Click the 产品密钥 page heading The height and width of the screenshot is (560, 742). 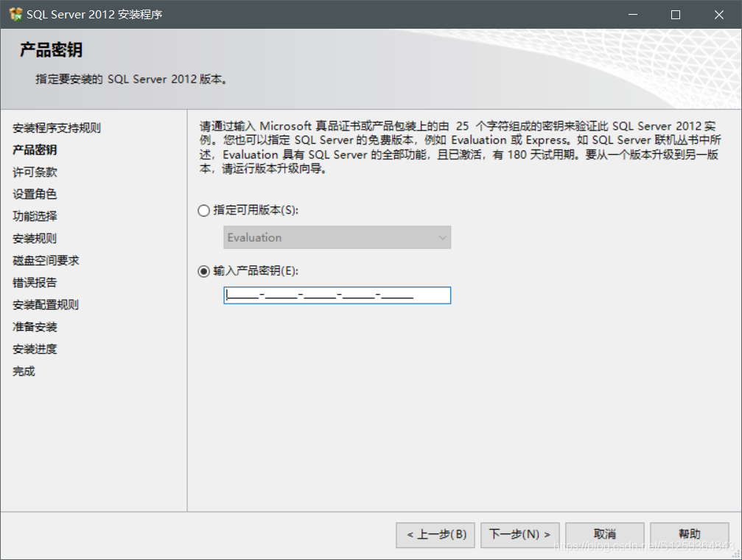(51, 49)
